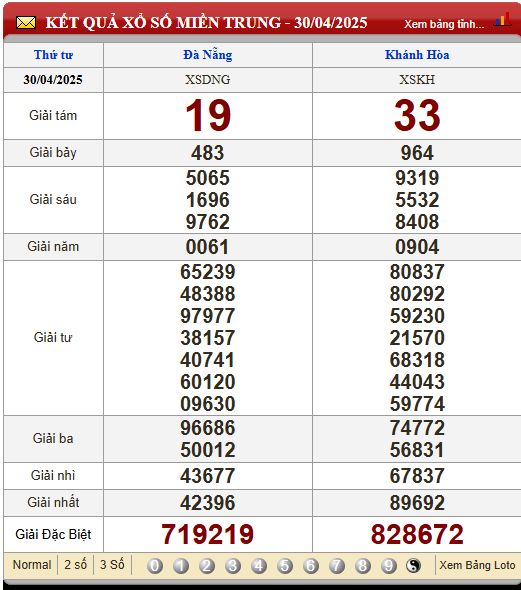Select the digit 3 ball filter
This screenshot has width=521, height=590.
coord(232,566)
